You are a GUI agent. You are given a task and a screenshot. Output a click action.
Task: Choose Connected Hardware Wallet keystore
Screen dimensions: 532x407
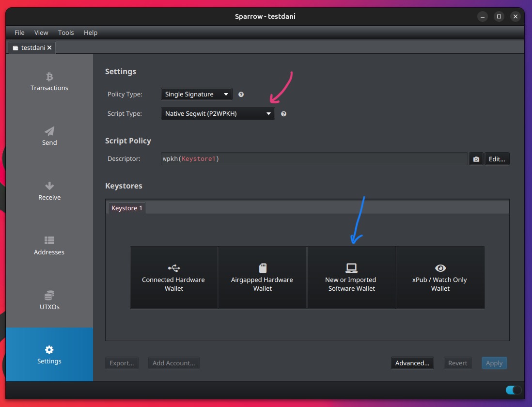173,278
